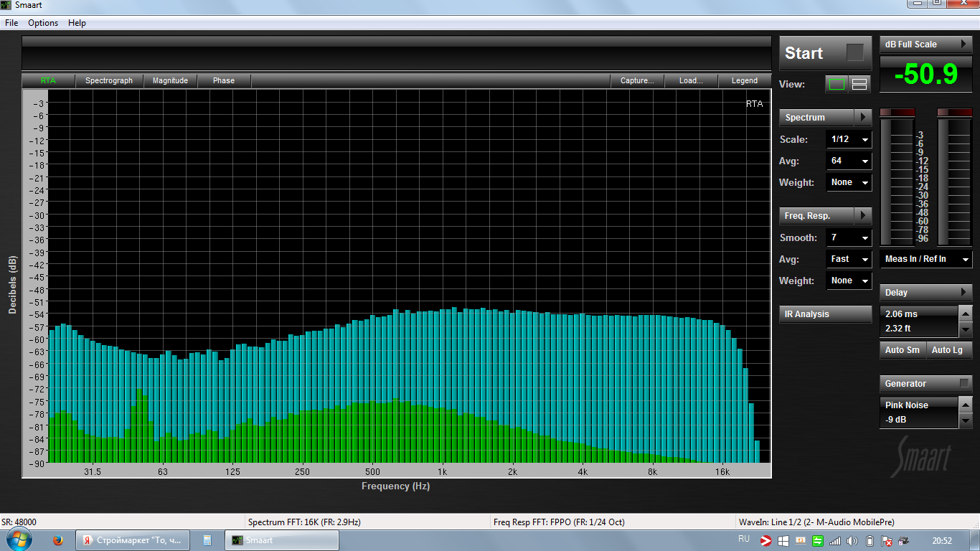The width and height of the screenshot is (980, 551).
Task: Click the Spectrum options arrow button
Action: tap(863, 118)
